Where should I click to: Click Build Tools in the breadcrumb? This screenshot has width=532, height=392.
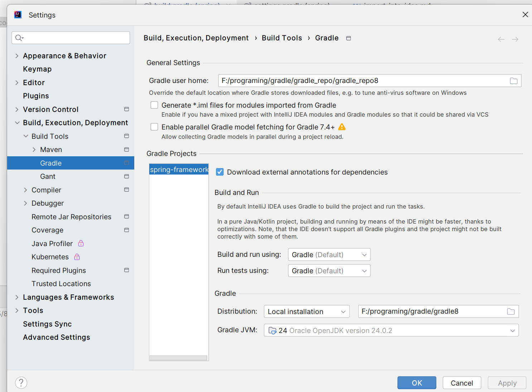click(282, 38)
